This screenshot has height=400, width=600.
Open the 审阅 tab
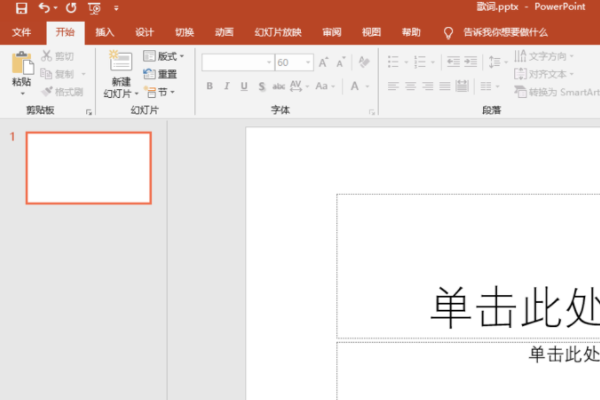[x=332, y=33]
